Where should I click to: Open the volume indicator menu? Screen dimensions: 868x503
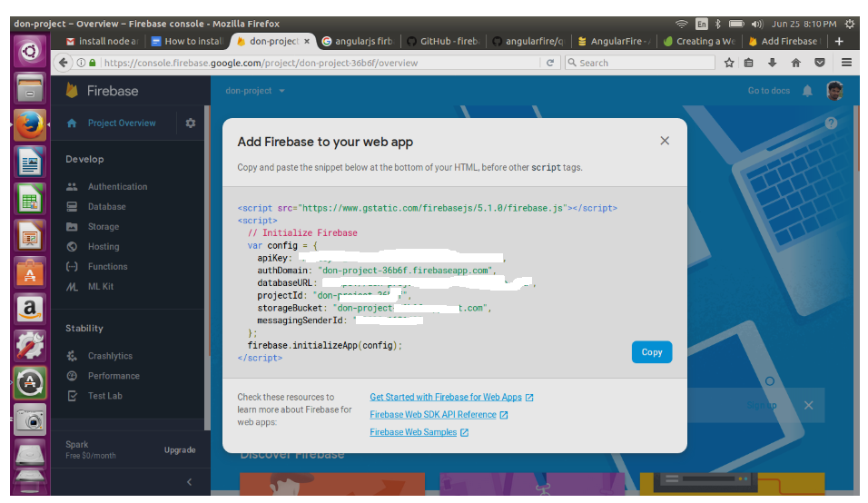point(756,24)
